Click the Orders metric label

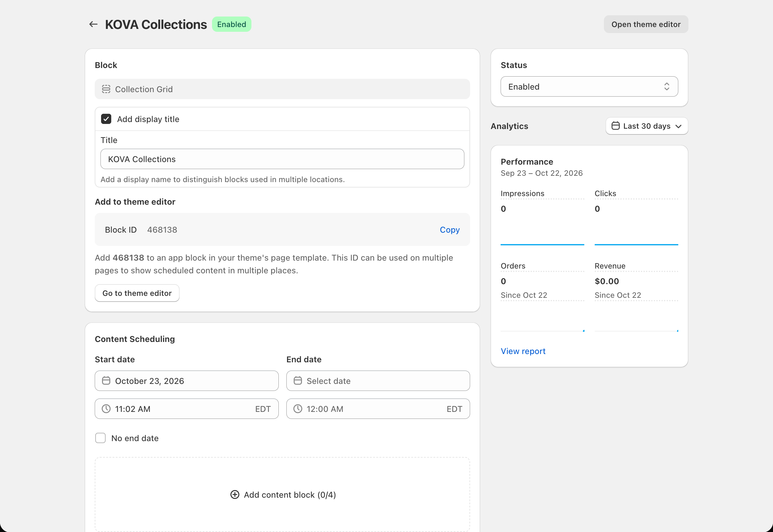point(513,266)
